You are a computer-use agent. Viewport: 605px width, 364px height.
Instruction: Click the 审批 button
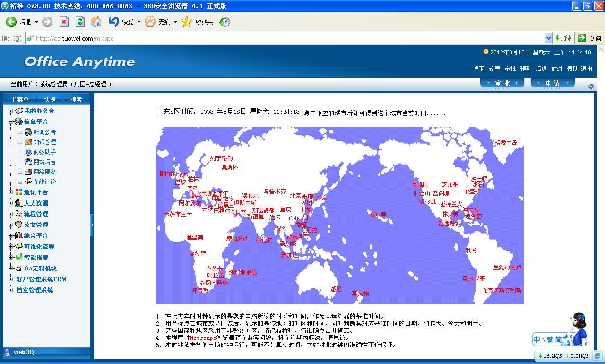(x=502, y=83)
